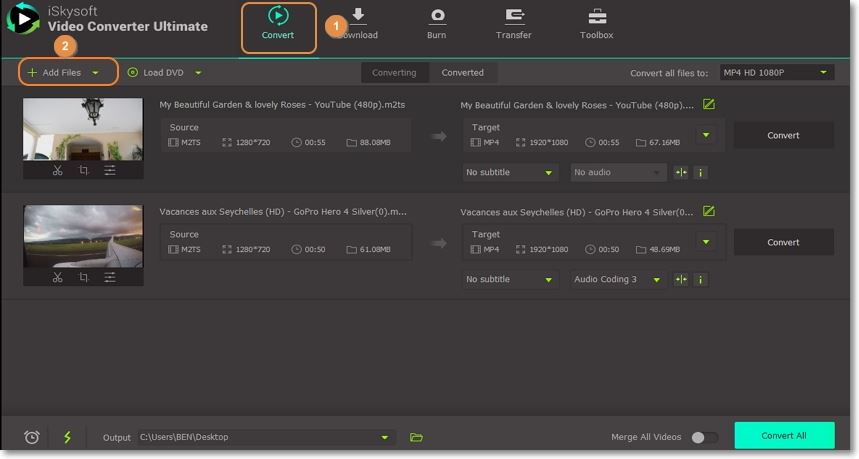Click the compress icon for Vacances aux Seychelles
The width and height of the screenshot is (859, 459).
[x=681, y=279]
